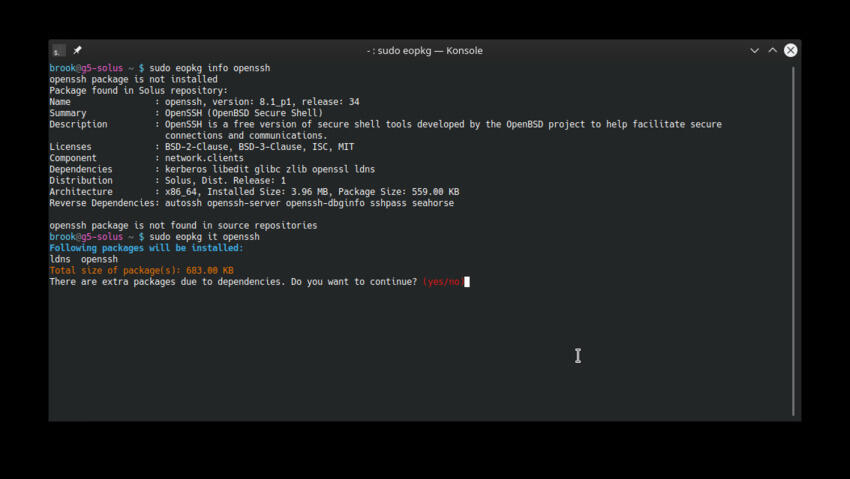The height and width of the screenshot is (479, 850).
Task: Click the 'Reverse Dependencies' label
Action: point(102,203)
